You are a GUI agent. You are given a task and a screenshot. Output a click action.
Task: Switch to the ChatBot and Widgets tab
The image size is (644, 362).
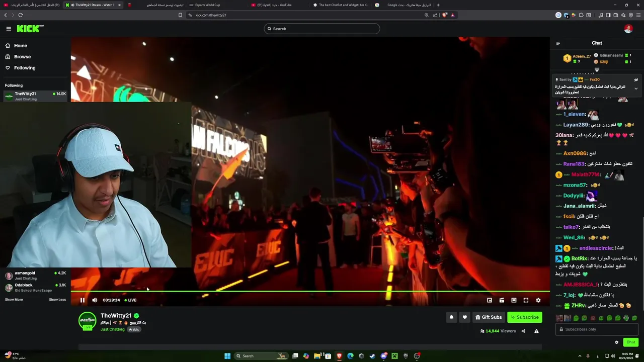342,5
